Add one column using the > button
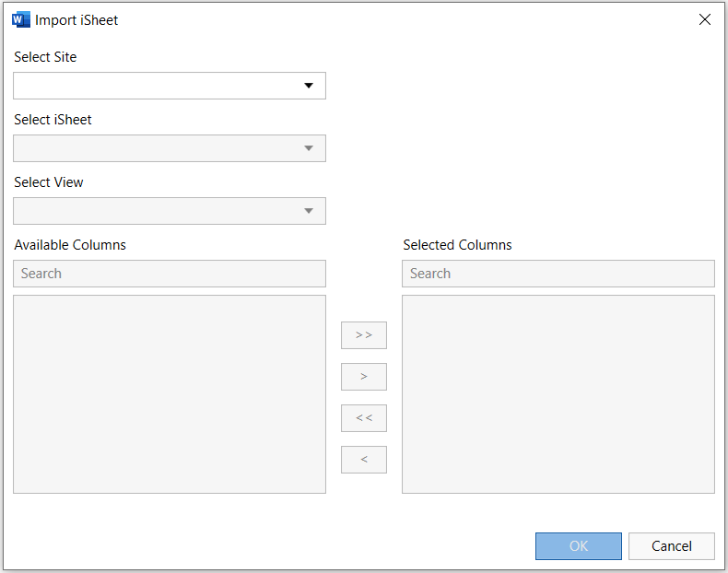 [x=364, y=377]
